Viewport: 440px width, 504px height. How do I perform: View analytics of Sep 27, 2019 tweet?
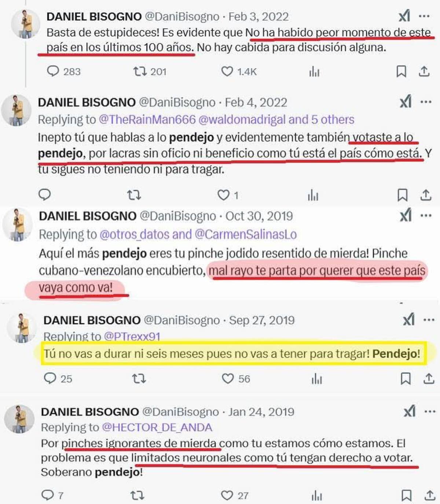[317, 379]
